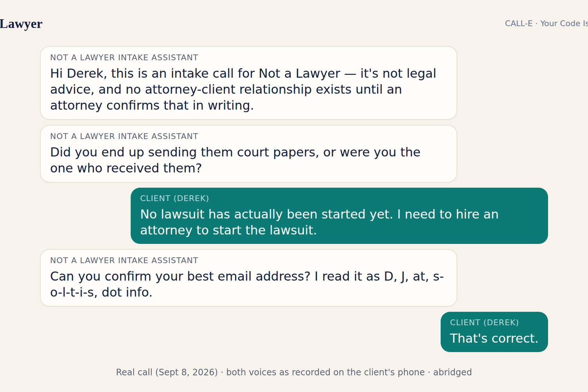Click CLIENT (DEREK) label above That's correct

484,323
